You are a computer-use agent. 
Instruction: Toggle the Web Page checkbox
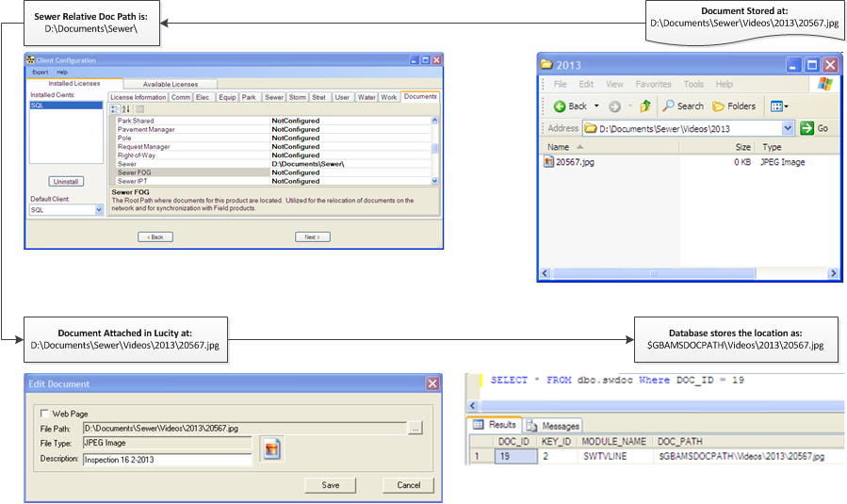[45, 414]
